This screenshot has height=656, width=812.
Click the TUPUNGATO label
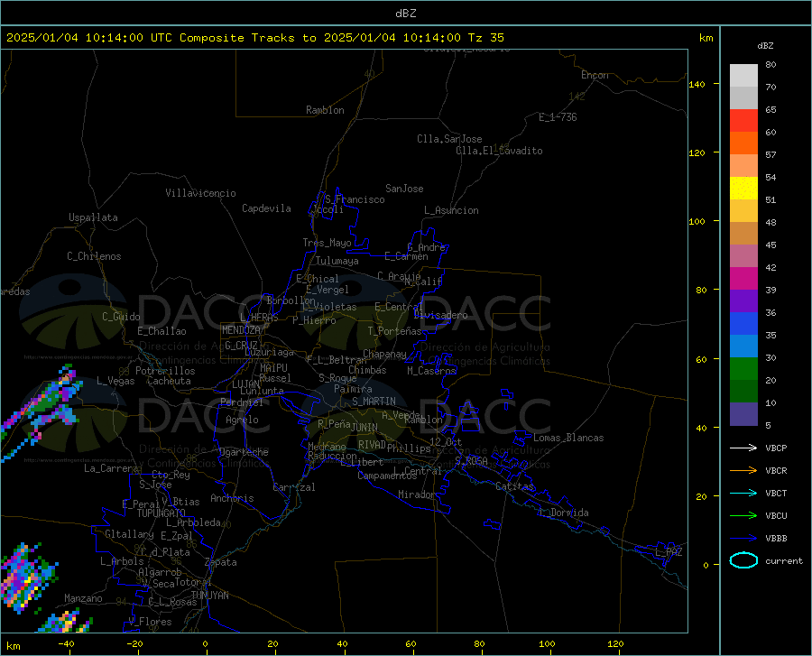[161, 513]
